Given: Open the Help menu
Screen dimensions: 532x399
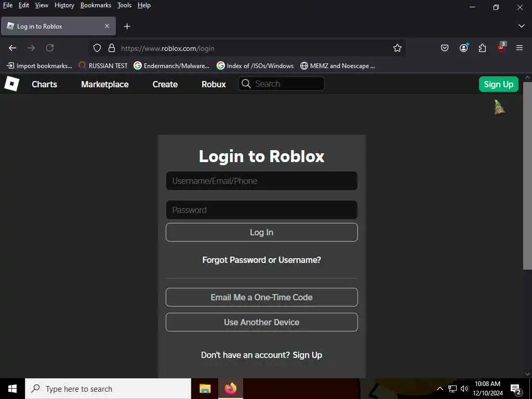Looking at the screenshot, I should click(144, 5).
